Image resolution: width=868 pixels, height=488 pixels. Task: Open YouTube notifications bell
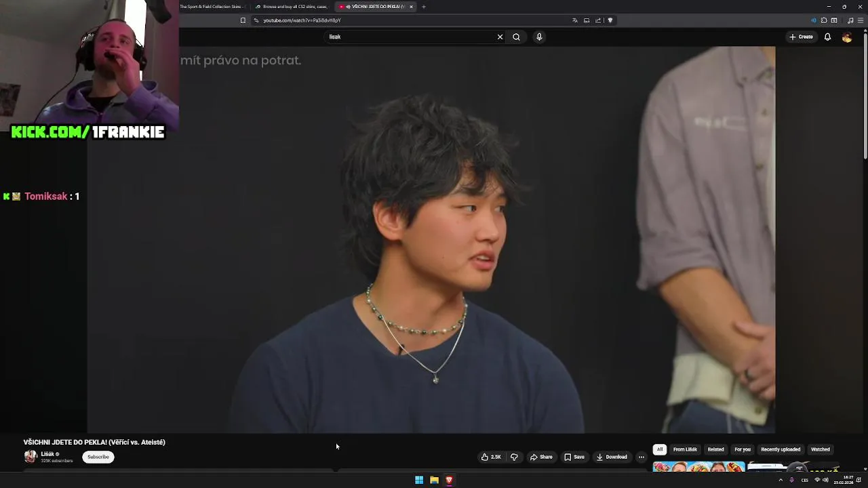coord(827,37)
